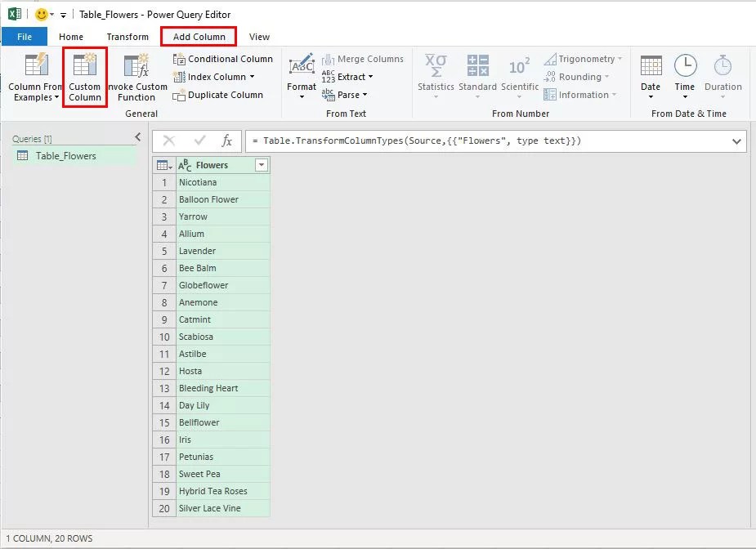Open the Custom Column dialog
The height and width of the screenshot is (549, 756).
[85, 77]
